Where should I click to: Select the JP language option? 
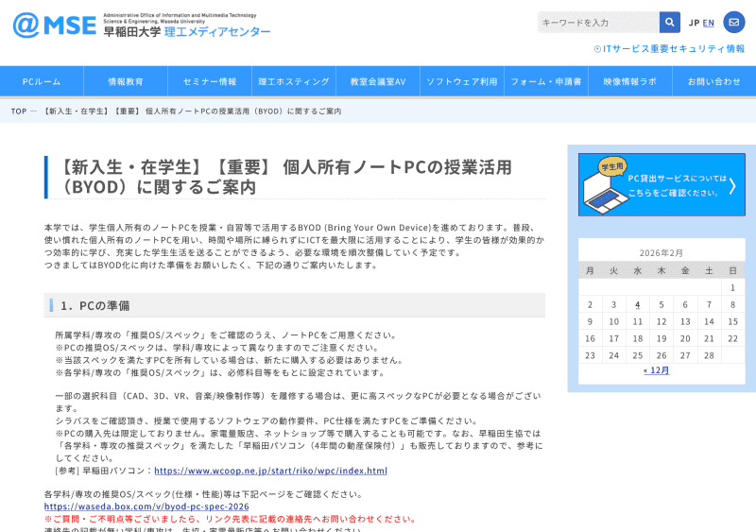point(694,23)
